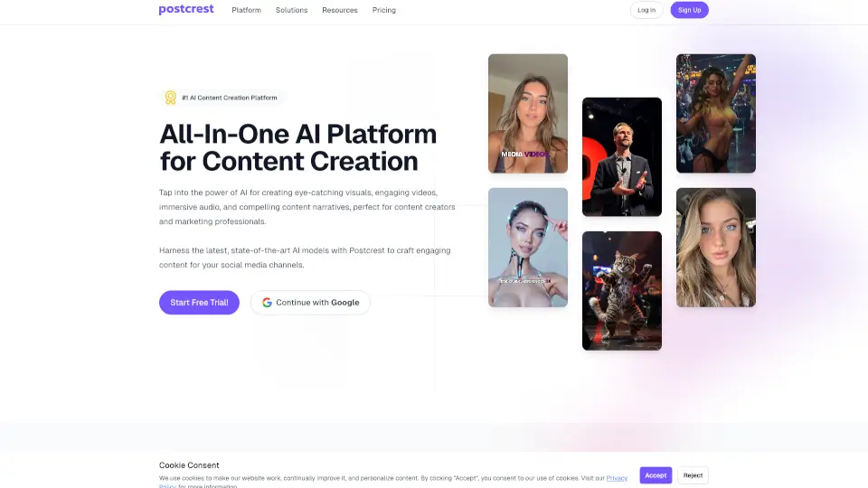This screenshot has width=868, height=488.
Task: Open the dancing cat video thumbnail
Action: pos(622,291)
